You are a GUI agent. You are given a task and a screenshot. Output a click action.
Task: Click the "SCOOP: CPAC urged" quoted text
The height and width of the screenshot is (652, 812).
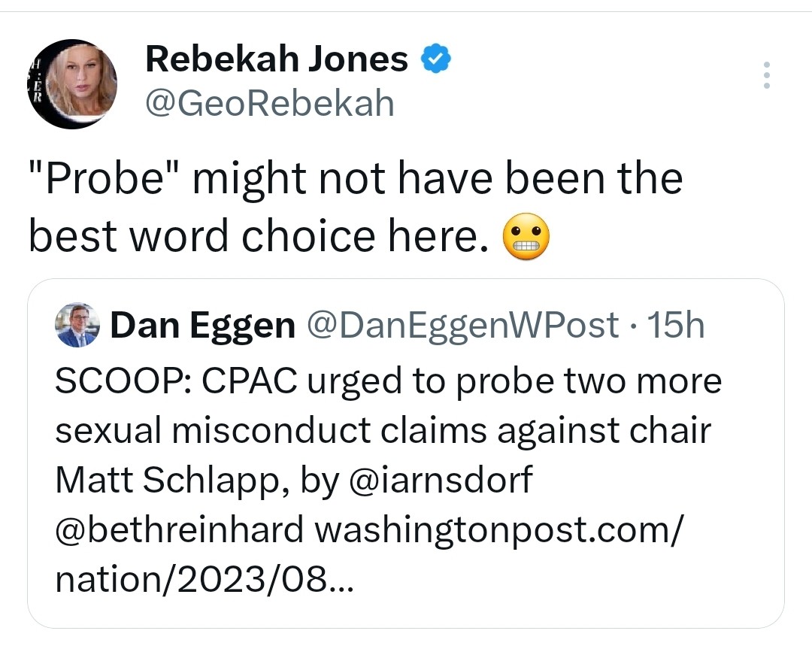tap(228, 382)
